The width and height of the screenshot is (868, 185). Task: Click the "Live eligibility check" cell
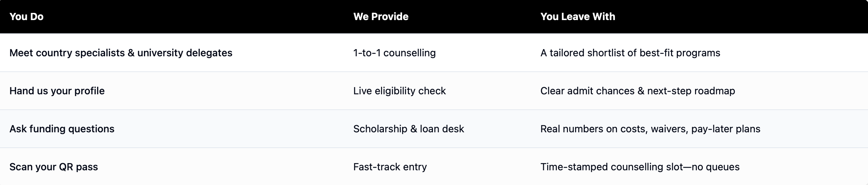(399, 91)
